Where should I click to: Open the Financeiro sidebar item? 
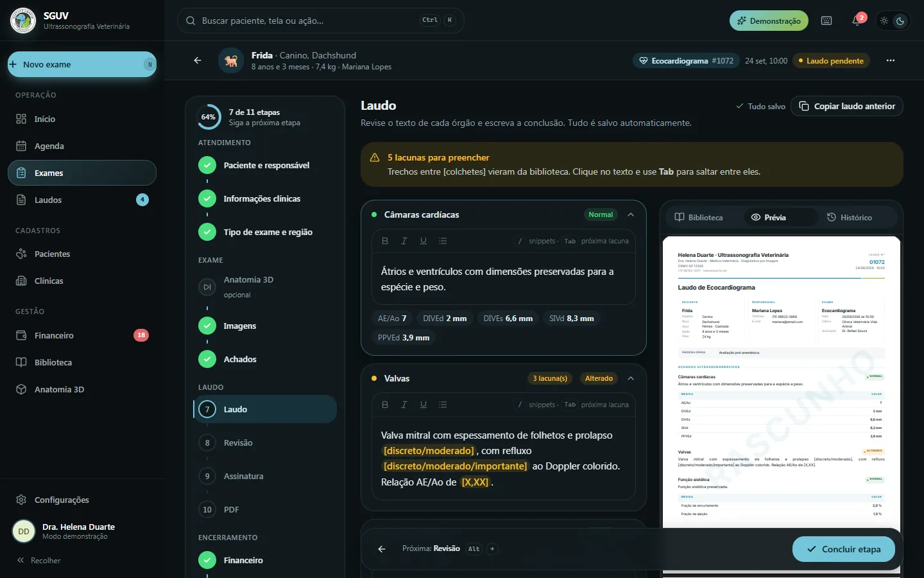(82, 335)
